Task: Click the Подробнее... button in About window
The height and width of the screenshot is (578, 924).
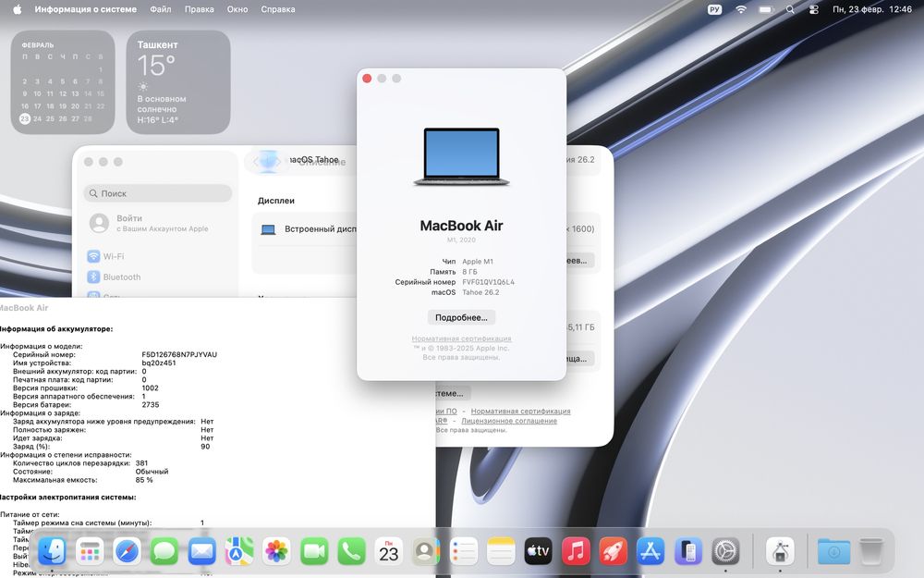Action: (461, 317)
